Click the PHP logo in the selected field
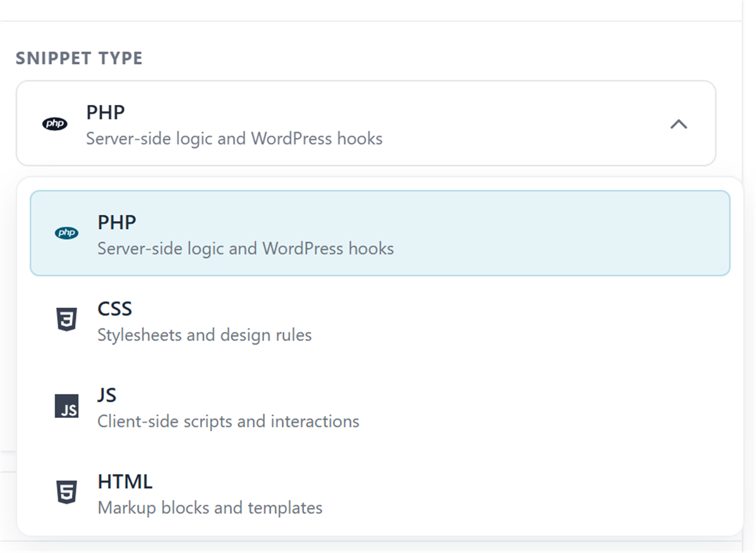 (x=54, y=124)
